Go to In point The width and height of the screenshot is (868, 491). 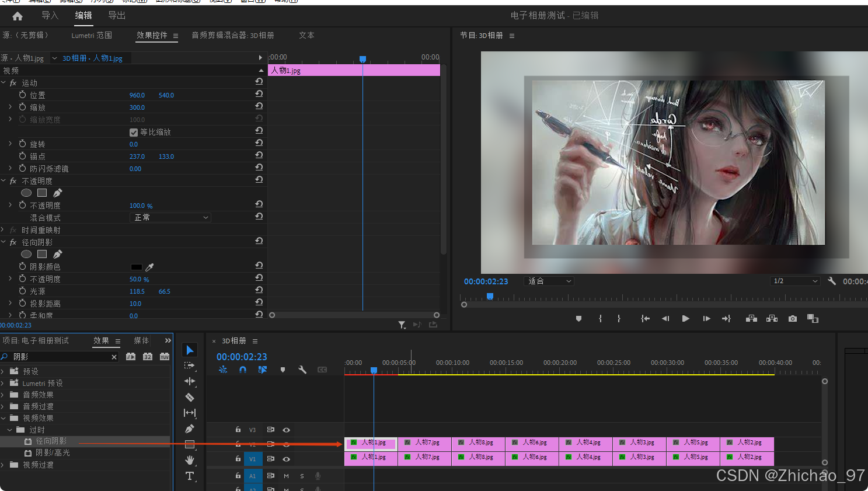pyautogui.click(x=645, y=319)
